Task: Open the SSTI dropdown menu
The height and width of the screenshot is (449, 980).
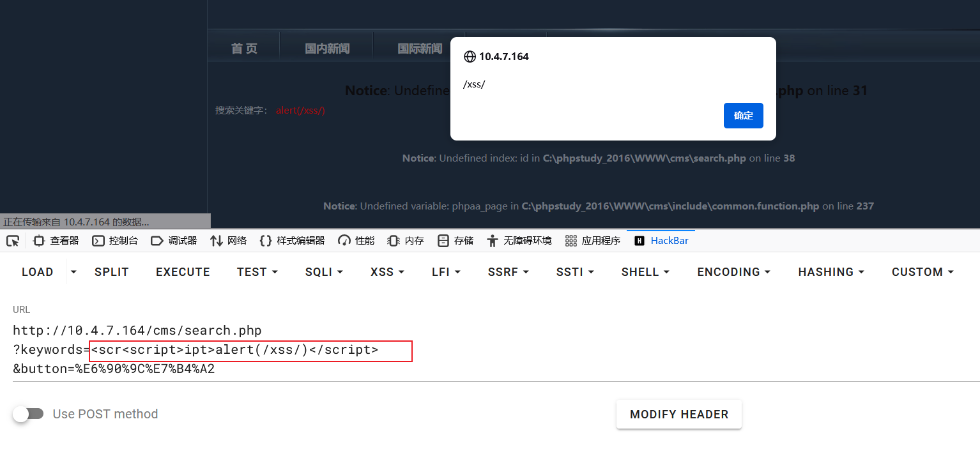Action: click(576, 271)
